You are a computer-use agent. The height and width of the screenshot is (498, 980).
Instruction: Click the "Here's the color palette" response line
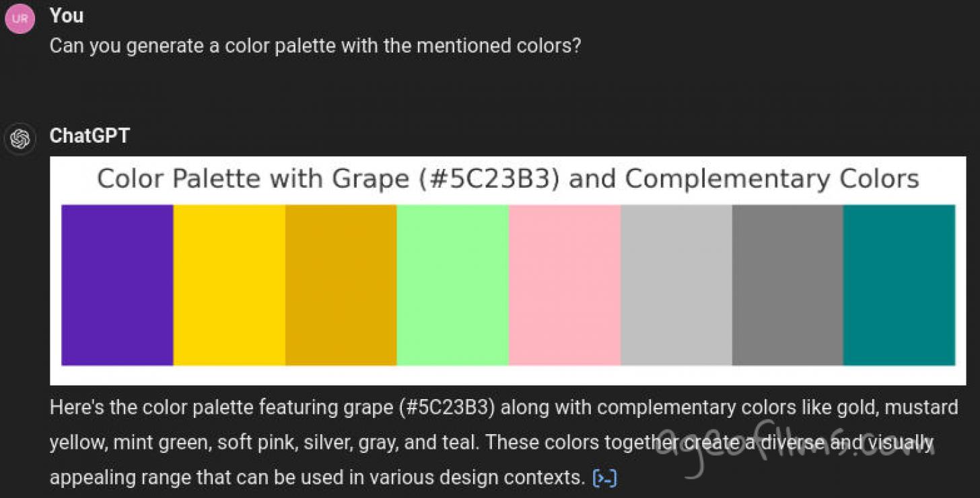(503, 408)
